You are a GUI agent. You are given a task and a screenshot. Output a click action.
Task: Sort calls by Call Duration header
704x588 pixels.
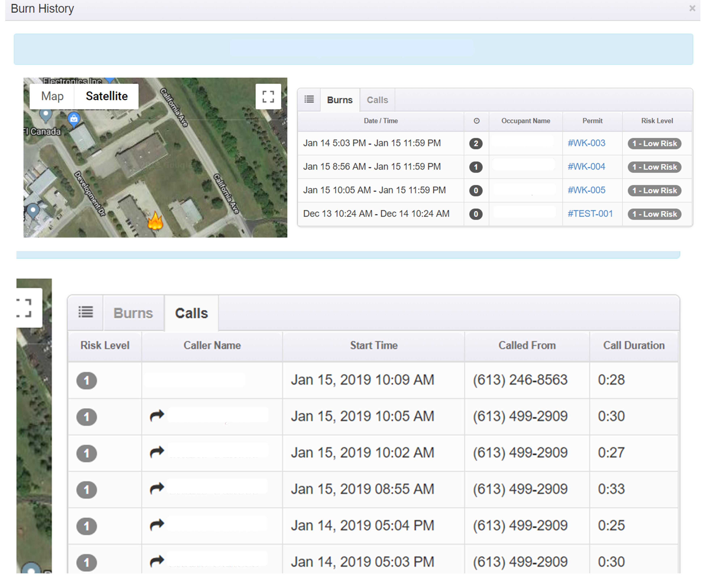tap(634, 345)
